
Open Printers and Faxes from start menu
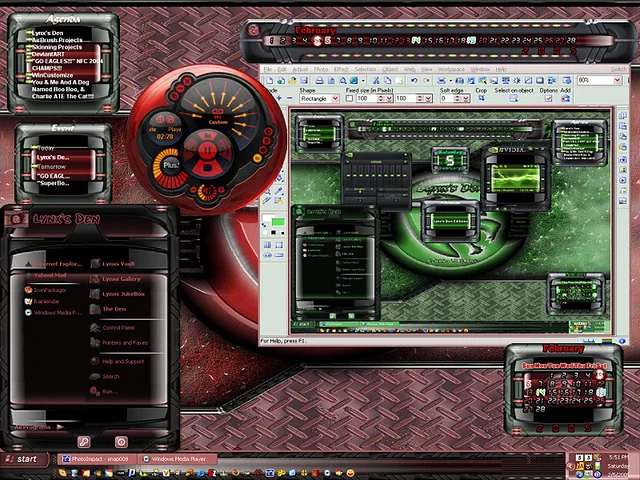119,342
